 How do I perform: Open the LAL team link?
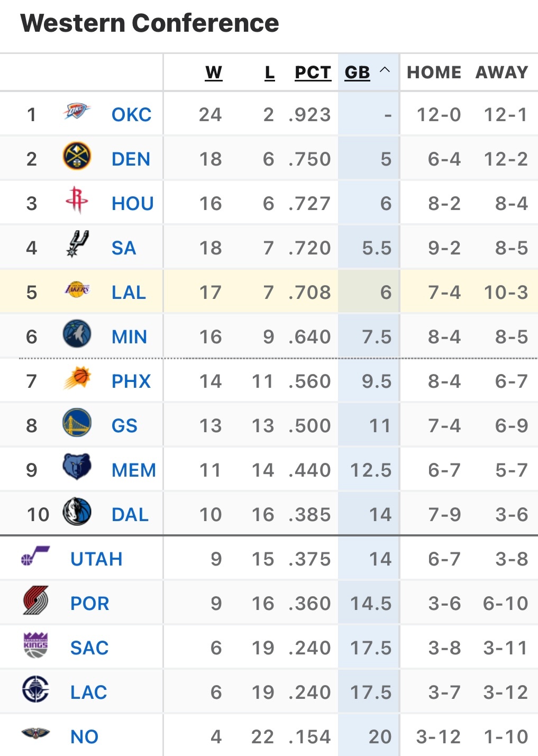tap(129, 292)
